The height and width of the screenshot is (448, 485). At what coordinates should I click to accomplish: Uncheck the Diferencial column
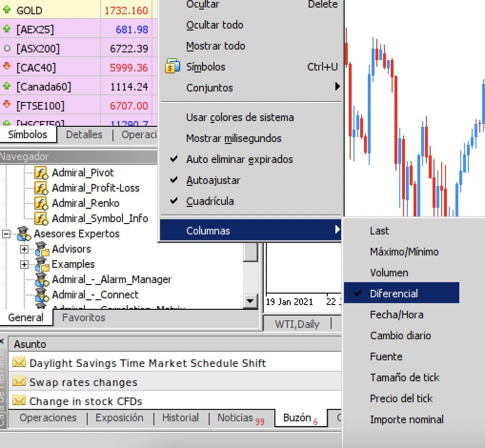402,293
